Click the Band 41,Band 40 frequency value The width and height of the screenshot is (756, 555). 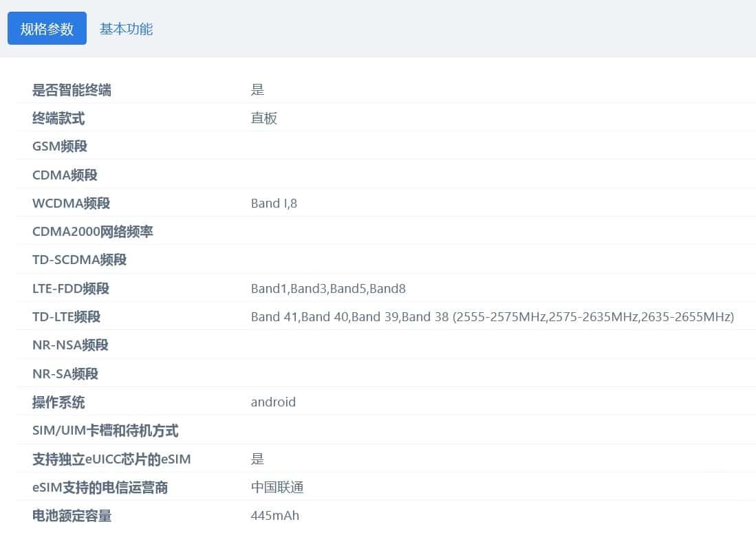492,317
